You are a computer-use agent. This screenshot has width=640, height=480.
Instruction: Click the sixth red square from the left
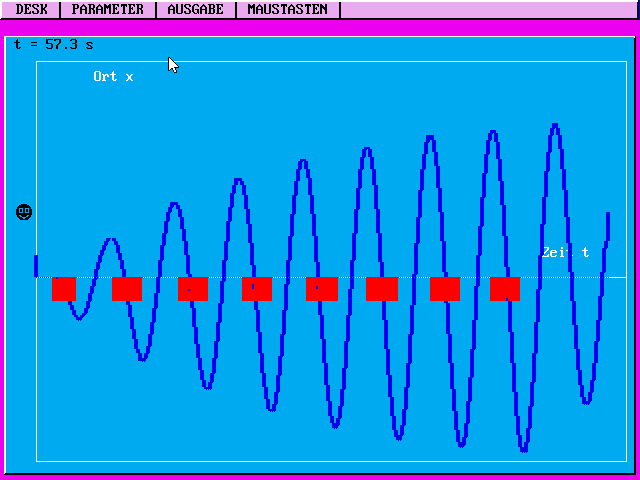[382, 289]
